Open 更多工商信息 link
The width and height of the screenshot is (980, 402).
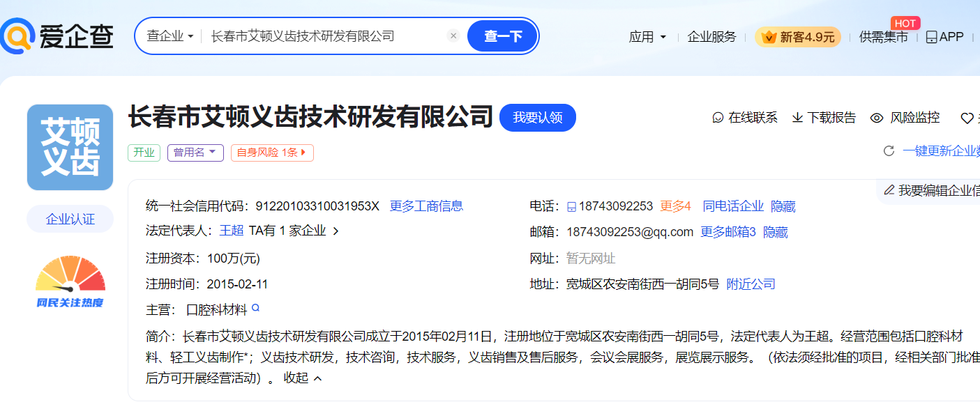click(x=426, y=206)
